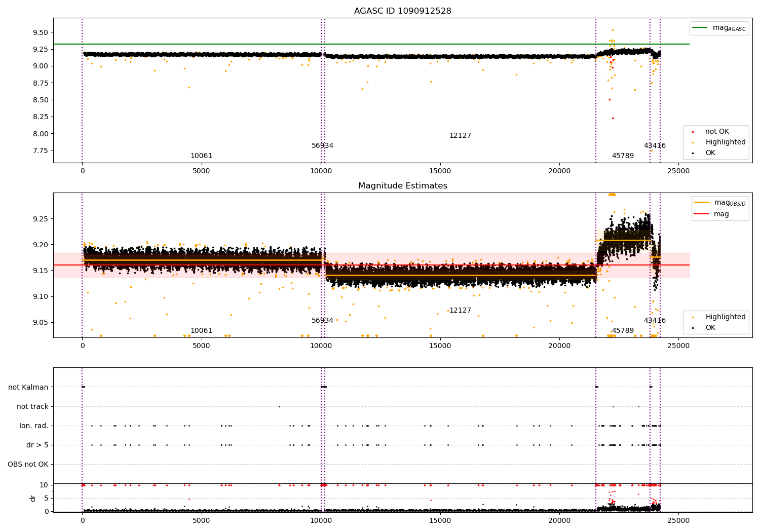Click OBSID label 43416 in the top panel
760x532 pixels.
tap(655, 146)
